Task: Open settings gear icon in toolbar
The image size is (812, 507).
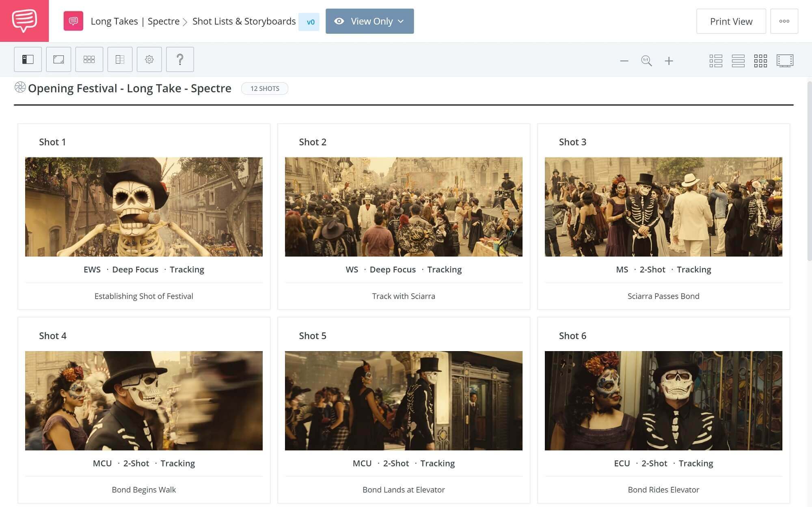Action: click(x=149, y=60)
